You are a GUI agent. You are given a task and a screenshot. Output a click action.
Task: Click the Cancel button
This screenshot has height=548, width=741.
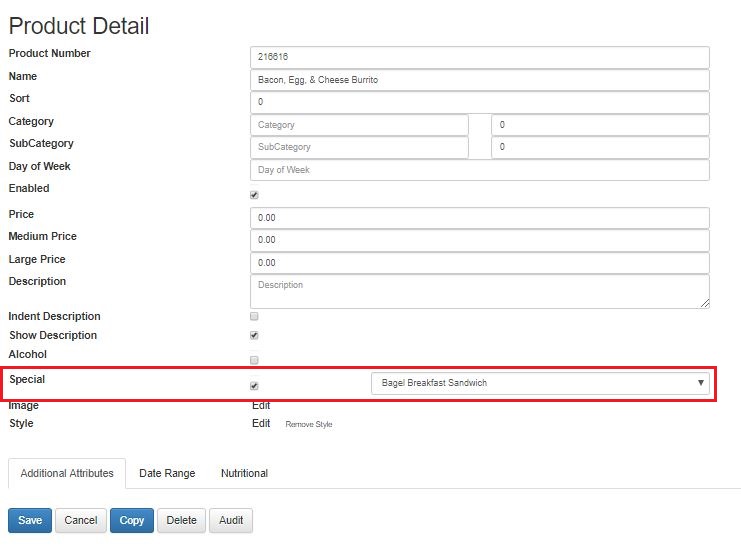coord(81,521)
